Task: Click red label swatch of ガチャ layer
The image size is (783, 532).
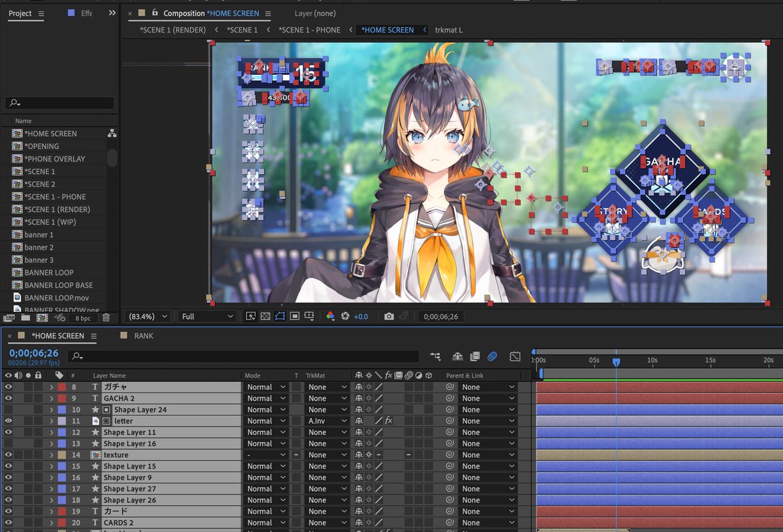Action: [x=62, y=387]
